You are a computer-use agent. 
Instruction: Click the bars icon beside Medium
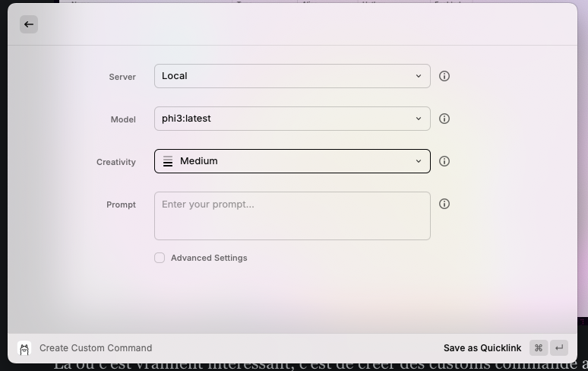pyautogui.click(x=168, y=161)
